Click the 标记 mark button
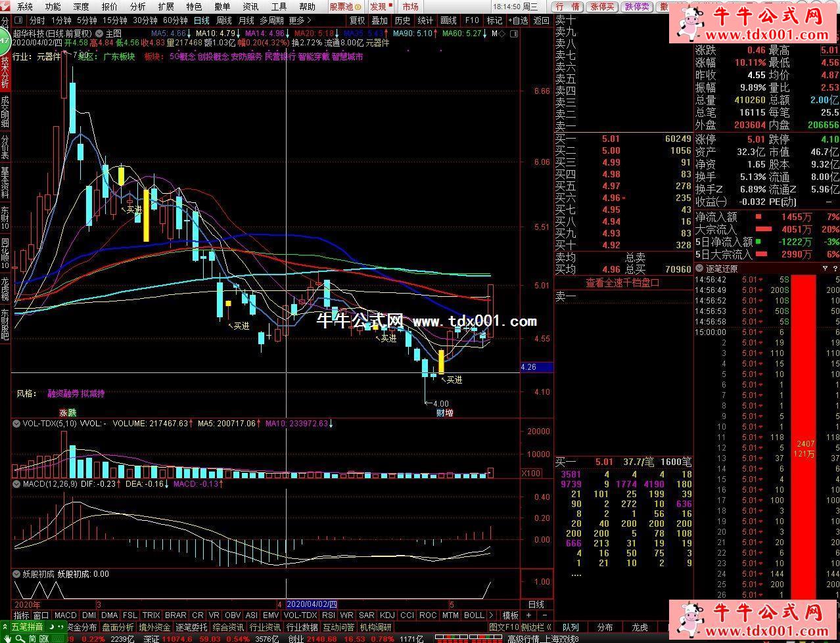This screenshot has height=643, width=840. pos(494,20)
